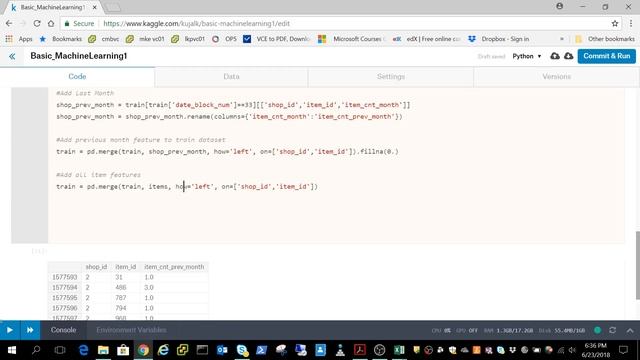The height and width of the screenshot is (360, 640).
Task: Restart session with the refresh icon
Action: [613, 330]
